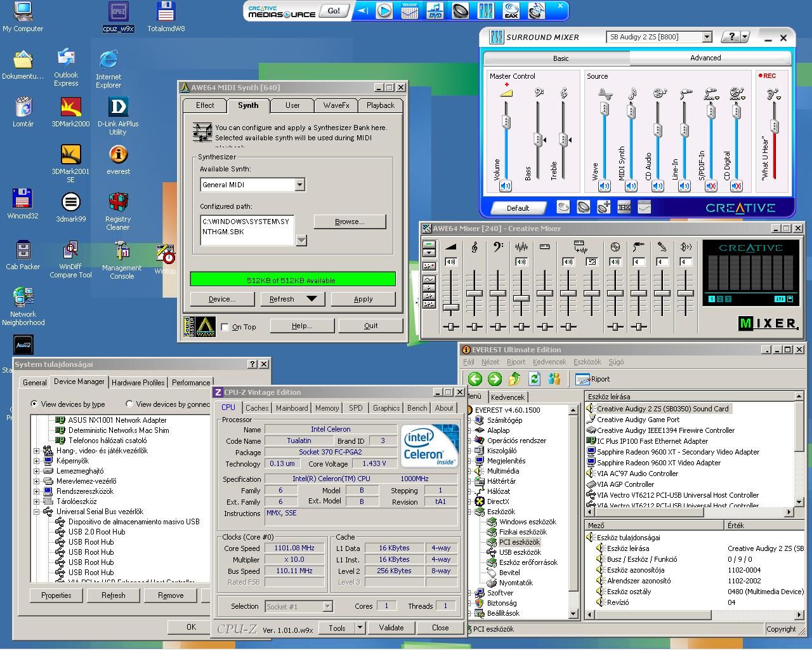The image size is (812, 650).
Task: Open WinDiff Compare Tool icon
Action: point(70,259)
